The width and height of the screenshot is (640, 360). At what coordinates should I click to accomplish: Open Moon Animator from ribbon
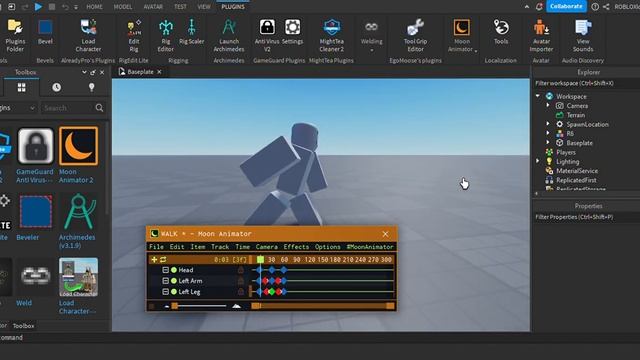pyautogui.click(x=462, y=35)
